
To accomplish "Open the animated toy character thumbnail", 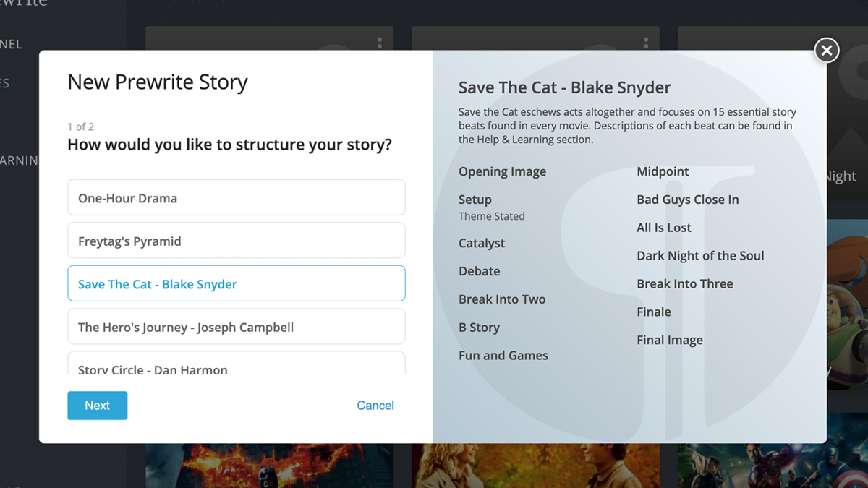I will (847, 304).
